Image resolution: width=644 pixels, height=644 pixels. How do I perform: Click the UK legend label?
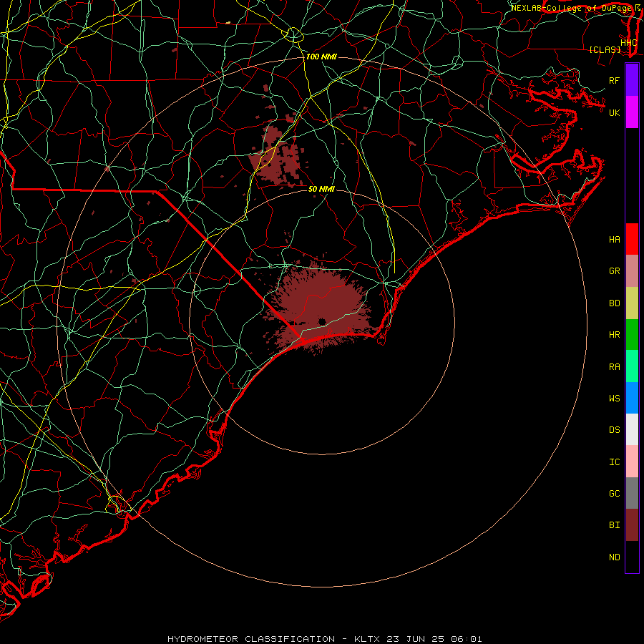click(614, 112)
